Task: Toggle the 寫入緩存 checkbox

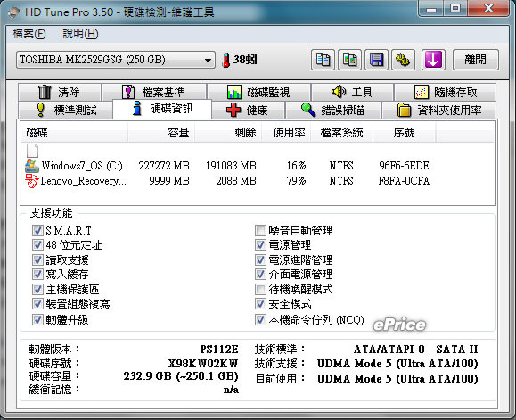Action: [x=37, y=274]
